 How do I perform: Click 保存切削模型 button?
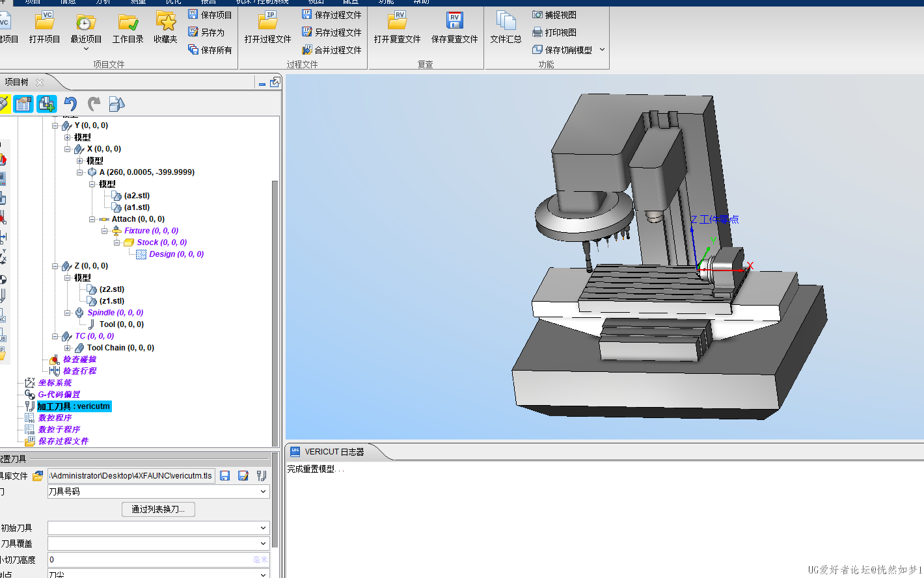pyautogui.click(x=562, y=49)
